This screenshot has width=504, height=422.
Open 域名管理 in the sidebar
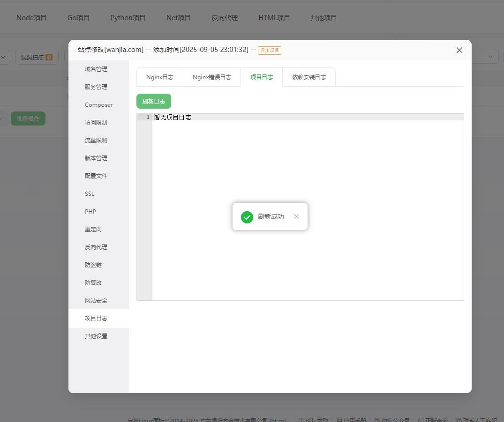96,69
